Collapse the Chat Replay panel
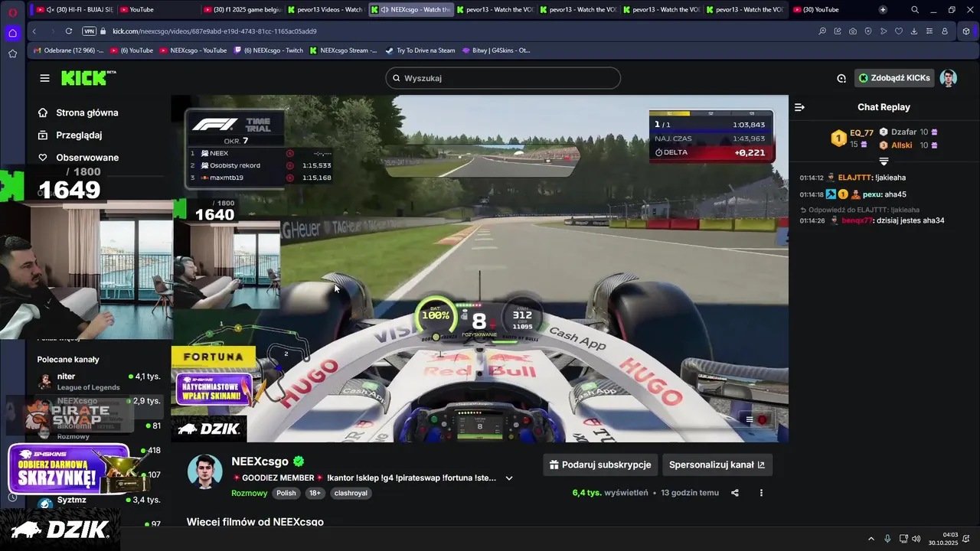The image size is (980, 551). coord(799,107)
